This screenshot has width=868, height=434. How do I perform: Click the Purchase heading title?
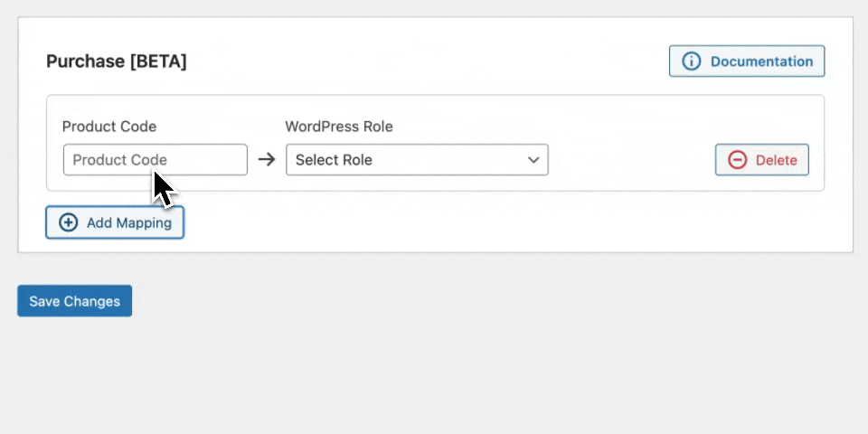click(85, 61)
